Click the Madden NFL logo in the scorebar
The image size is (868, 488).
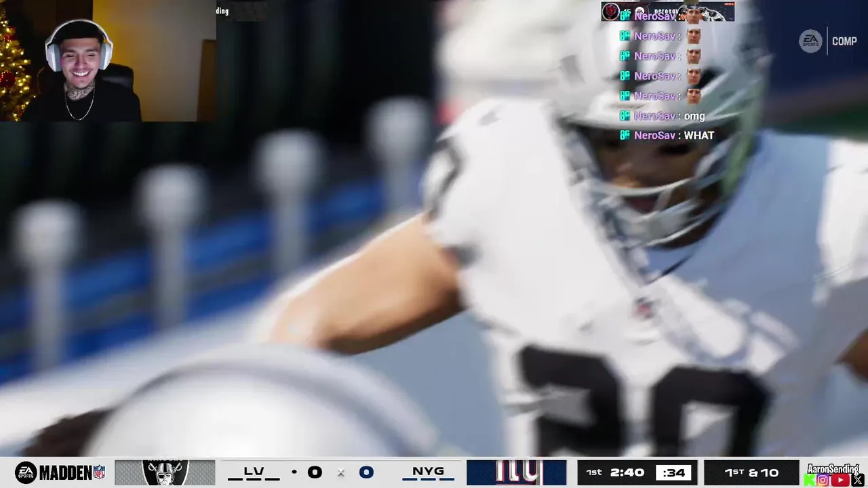[x=73, y=472]
